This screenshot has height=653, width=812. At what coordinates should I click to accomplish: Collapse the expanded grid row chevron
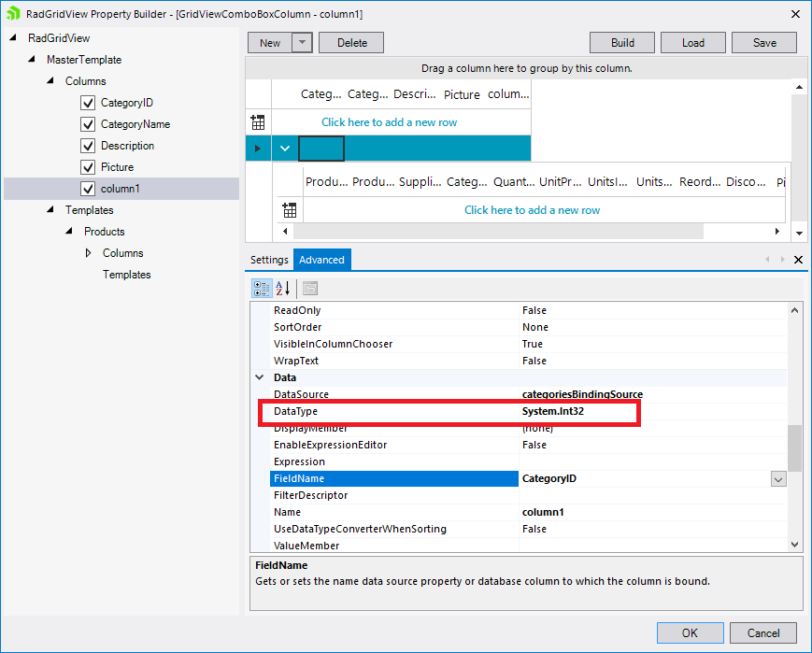285,149
